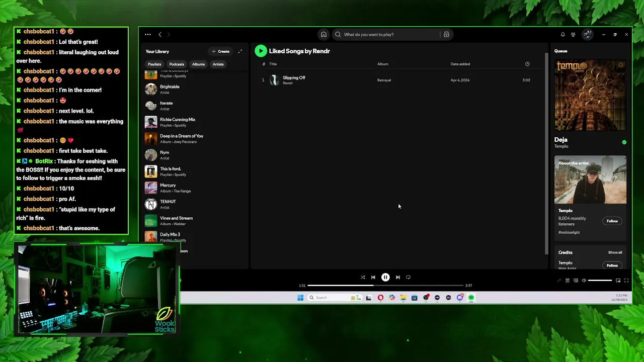
Task: Open the Rendr artist link under Slipping Off
Action: point(288,83)
